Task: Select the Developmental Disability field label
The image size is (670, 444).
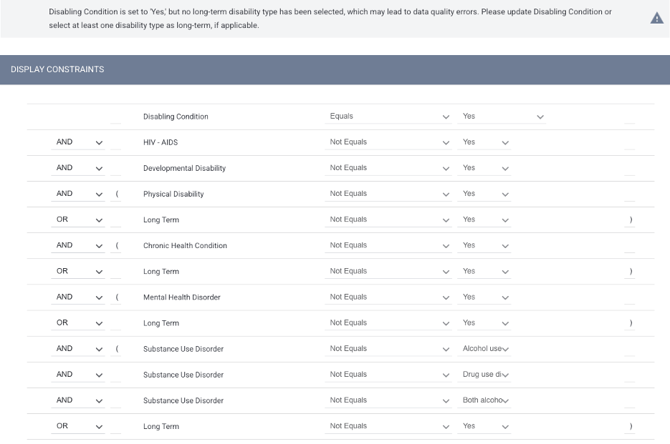Action: (184, 168)
